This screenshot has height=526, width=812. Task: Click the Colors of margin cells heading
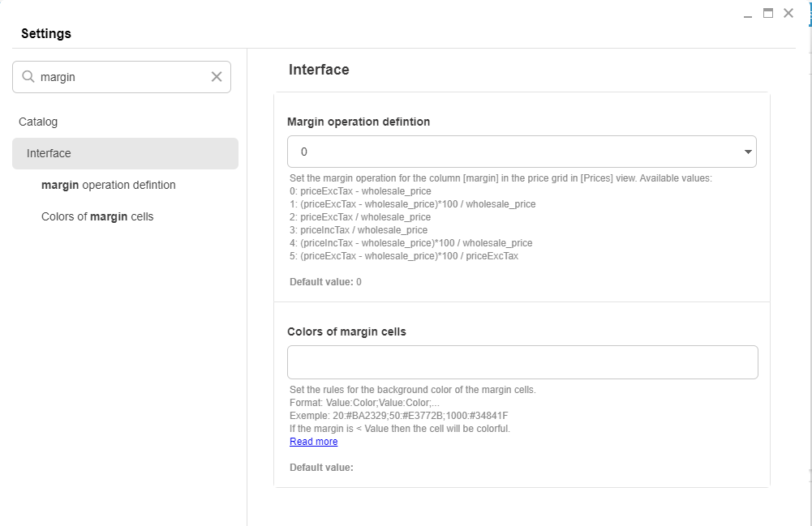(346, 331)
